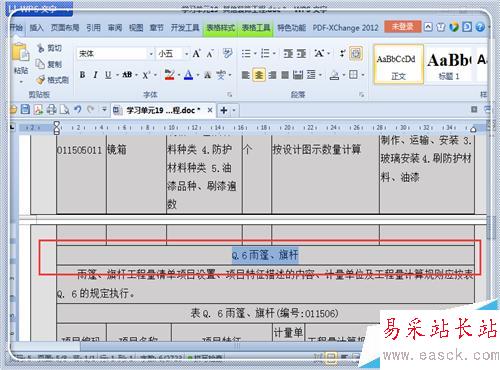Toggle Bold formatting
500x370 pixels.
(x=82, y=75)
